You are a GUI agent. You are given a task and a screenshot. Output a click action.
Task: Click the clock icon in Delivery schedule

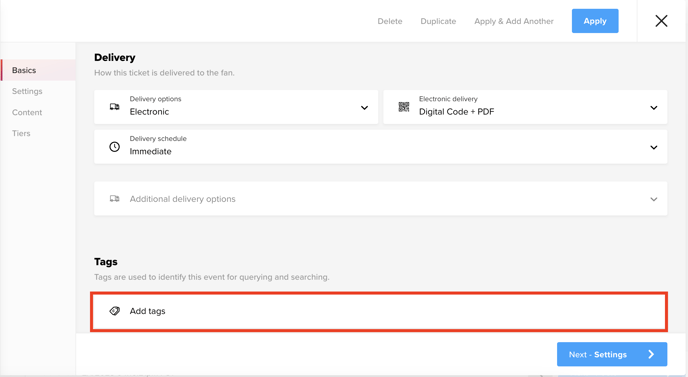115,147
